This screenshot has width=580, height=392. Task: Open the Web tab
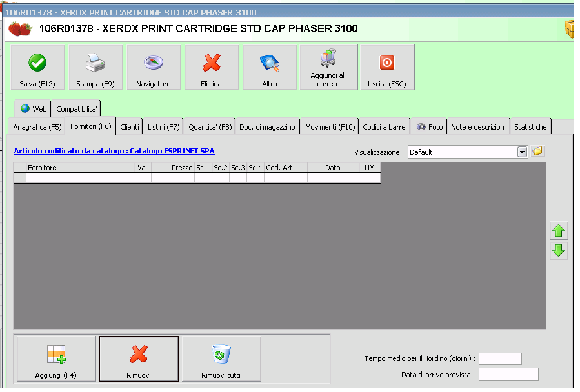point(33,109)
